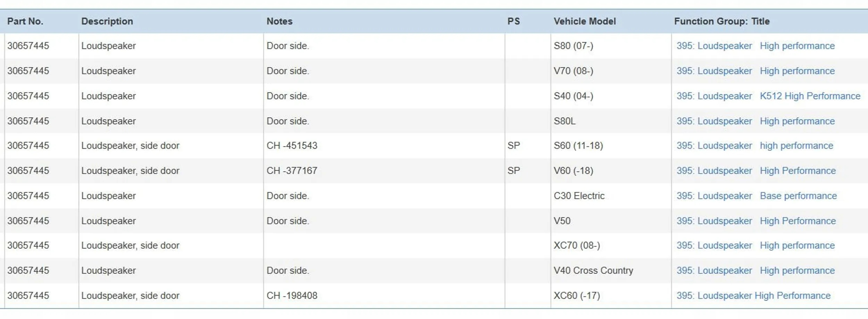
Task: Click the V40 Cross Country High performance link
Action: coord(797,270)
